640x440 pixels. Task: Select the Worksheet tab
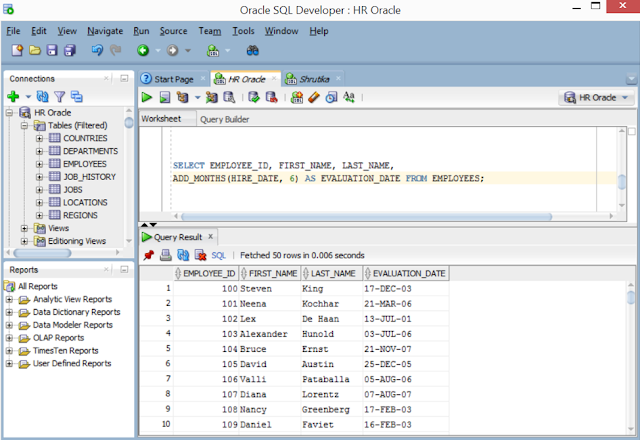(161, 119)
